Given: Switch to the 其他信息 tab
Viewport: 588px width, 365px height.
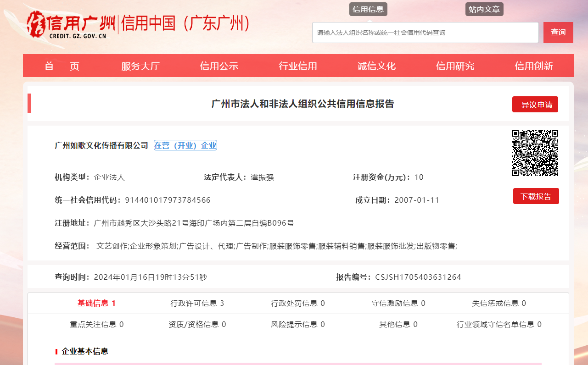Looking at the screenshot, I should point(398,324).
